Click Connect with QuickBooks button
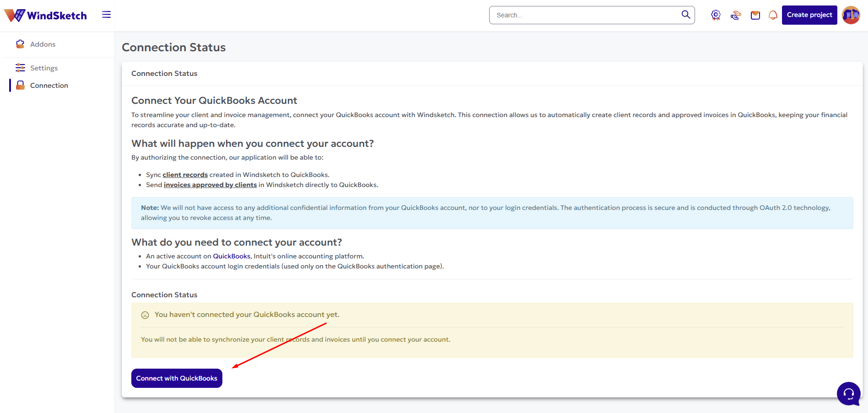The image size is (868, 413). tap(177, 378)
